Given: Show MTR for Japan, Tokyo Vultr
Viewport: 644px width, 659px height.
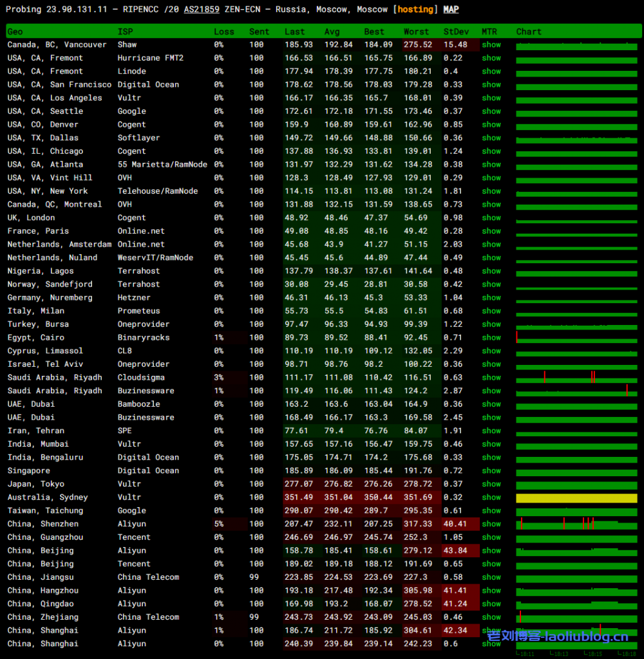Looking at the screenshot, I should [491, 484].
